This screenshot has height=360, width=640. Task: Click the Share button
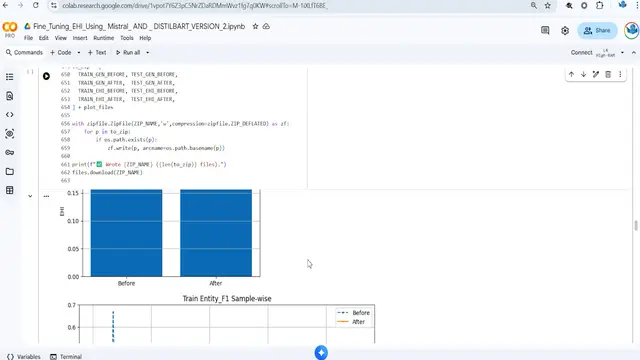click(597, 31)
